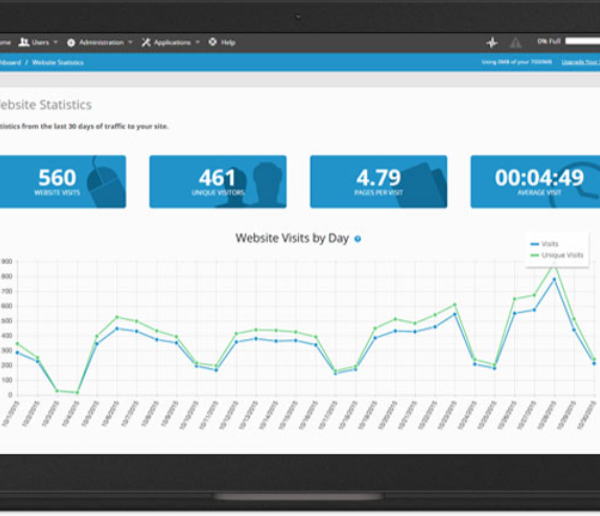Click the storage usage progress bar
Screen dimensions: 600x516
(x=582, y=41)
